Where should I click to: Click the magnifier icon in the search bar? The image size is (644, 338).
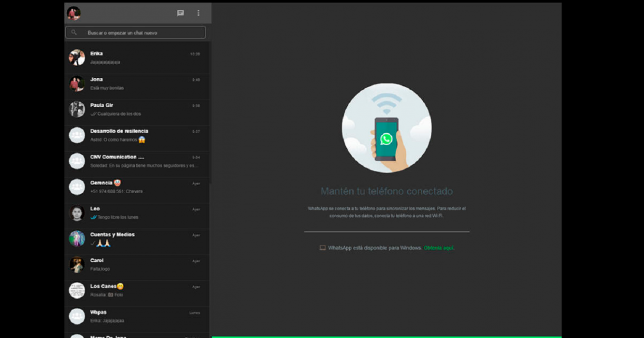point(74,32)
